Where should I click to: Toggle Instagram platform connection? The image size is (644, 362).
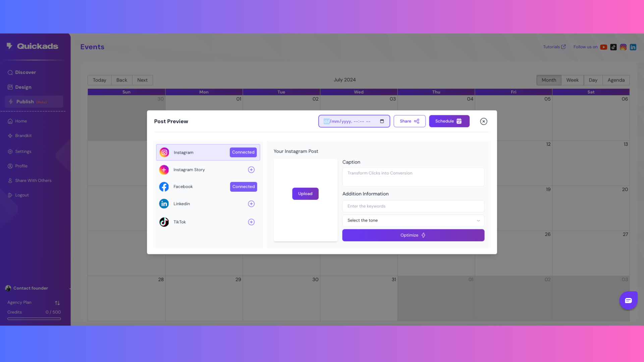pyautogui.click(x=243, y=152)
